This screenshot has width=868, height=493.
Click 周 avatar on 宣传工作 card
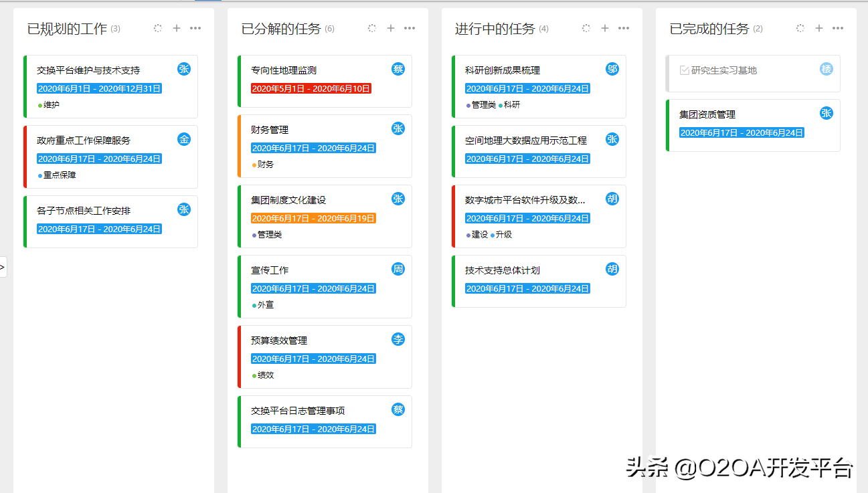point(398,268)
